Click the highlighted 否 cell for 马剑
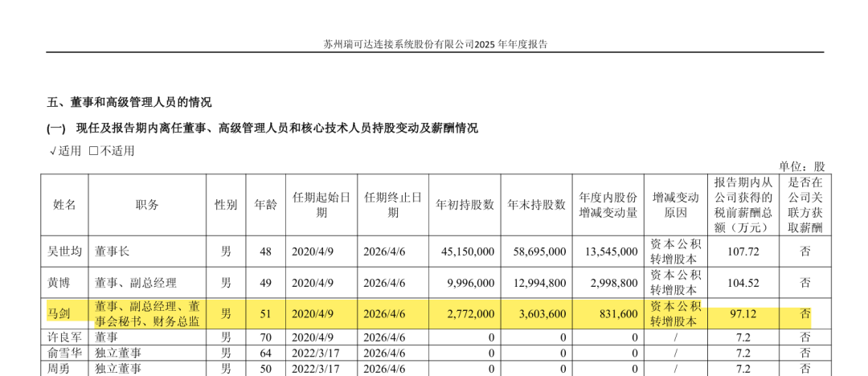This screenshot has height=376, width=868. [x=805, y=314]
